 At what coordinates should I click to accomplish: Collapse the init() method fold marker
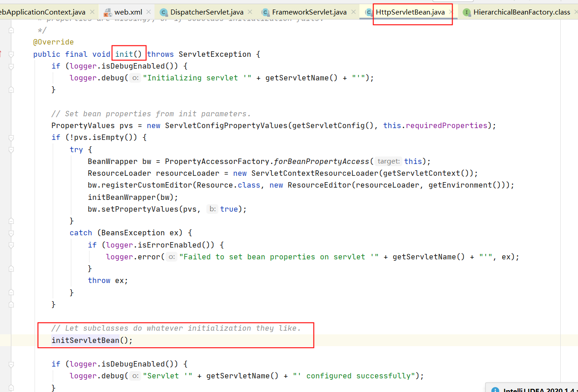click(11, 55)
